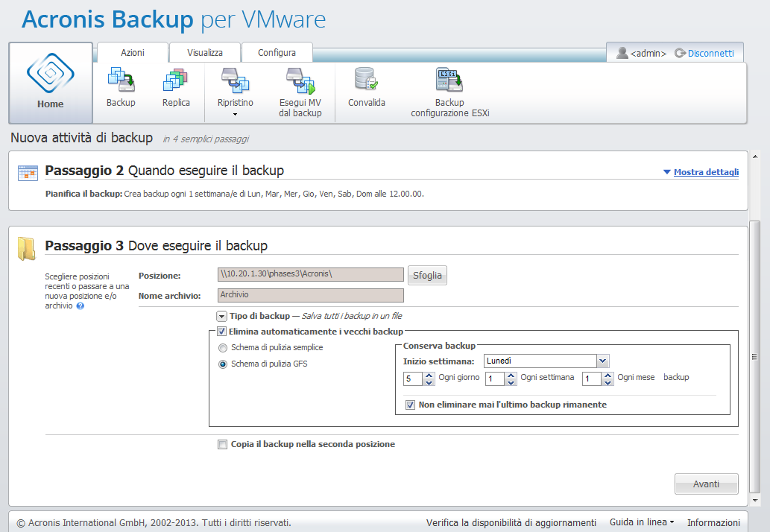Switch to the Azioni tab
The height and width of the screenshot is (532, 770).
pos(133,52)
